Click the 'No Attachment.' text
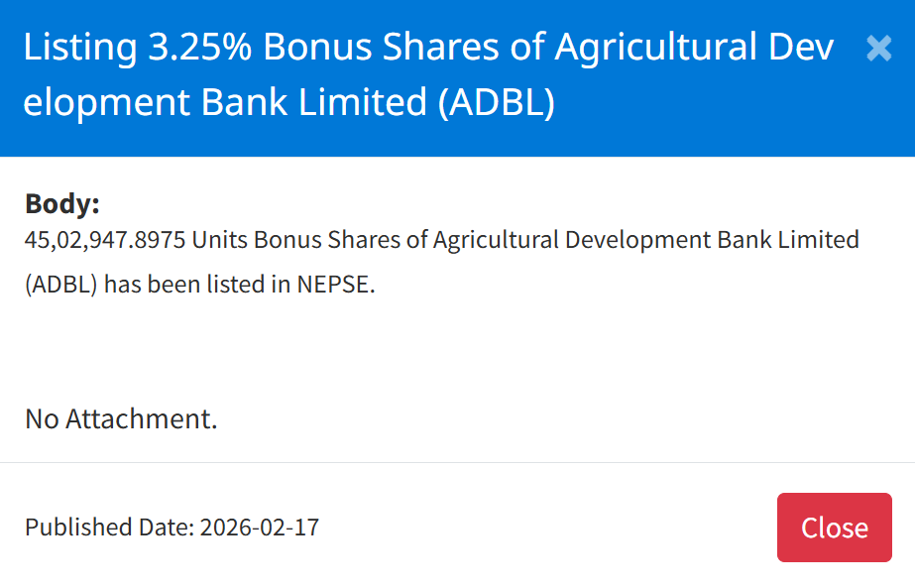This screenshot has width=915, height=588. (x=121, y=418)
